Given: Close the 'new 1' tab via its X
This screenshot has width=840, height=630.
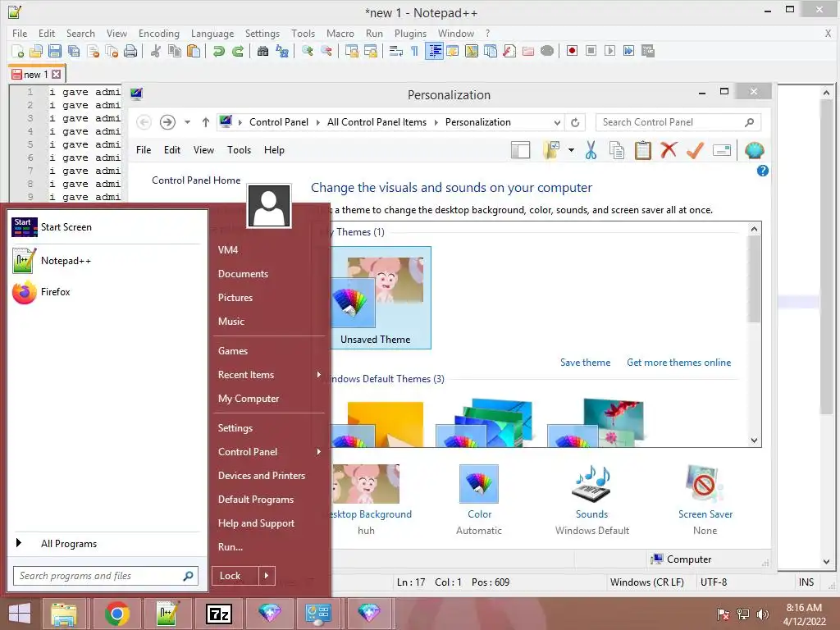Looking at the screenshot, I should click(57, 75).
